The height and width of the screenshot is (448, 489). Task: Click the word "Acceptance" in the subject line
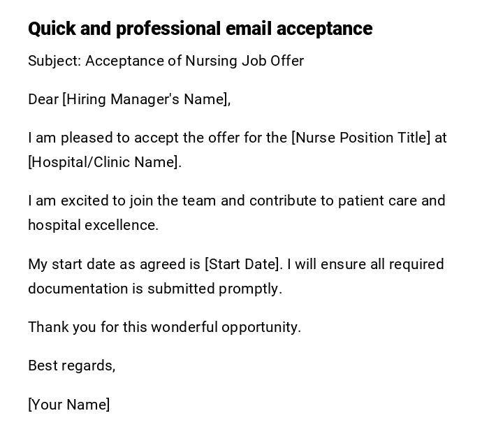point(125,61)
